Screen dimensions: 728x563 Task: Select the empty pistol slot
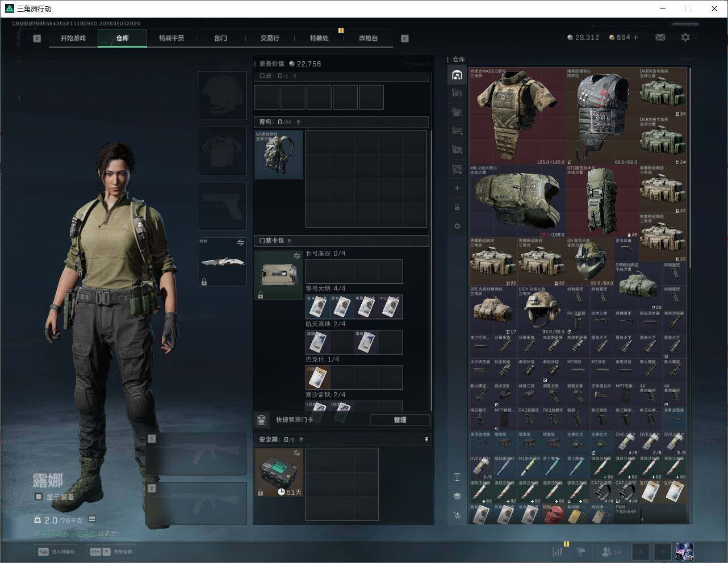coord(223,206)
